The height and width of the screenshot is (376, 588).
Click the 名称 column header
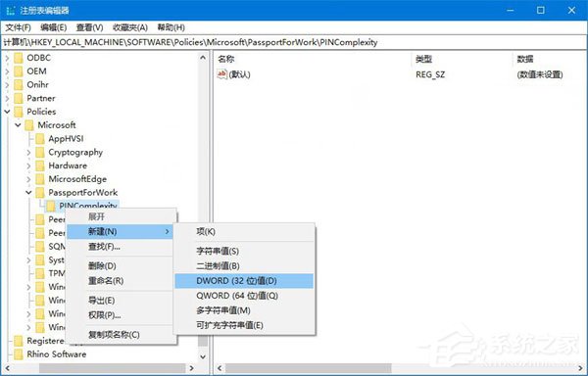313,59
